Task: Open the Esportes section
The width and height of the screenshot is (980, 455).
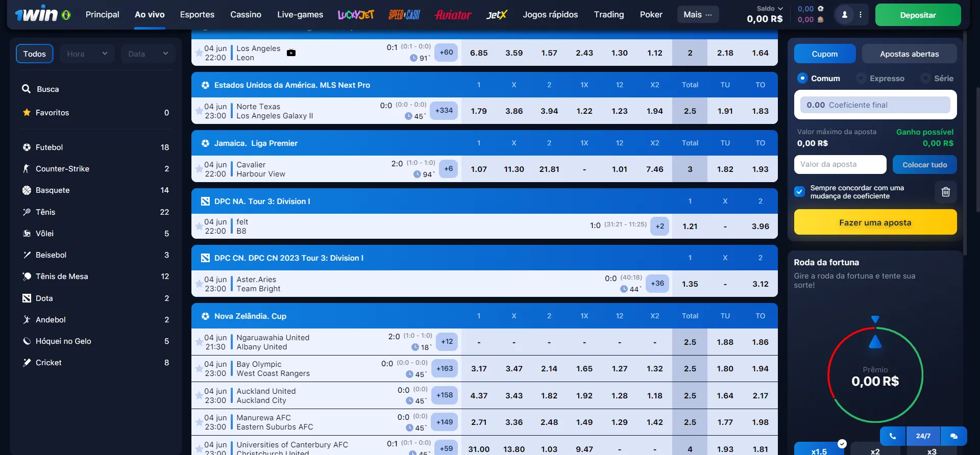Action: 197,14
